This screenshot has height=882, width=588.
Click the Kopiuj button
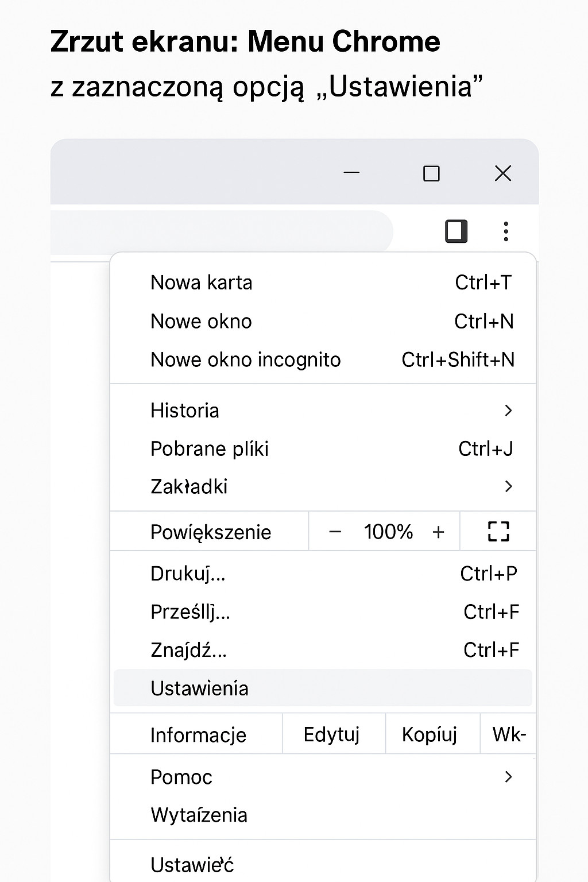[430, 734]
